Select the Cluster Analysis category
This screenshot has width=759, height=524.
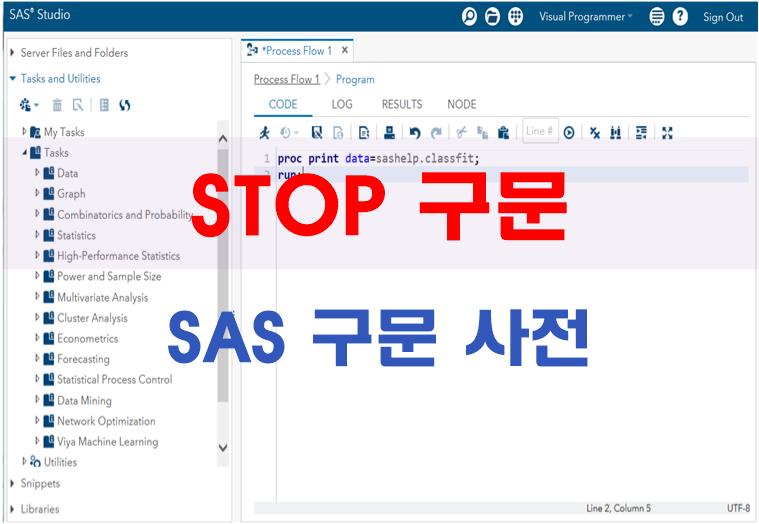[92, 318]
